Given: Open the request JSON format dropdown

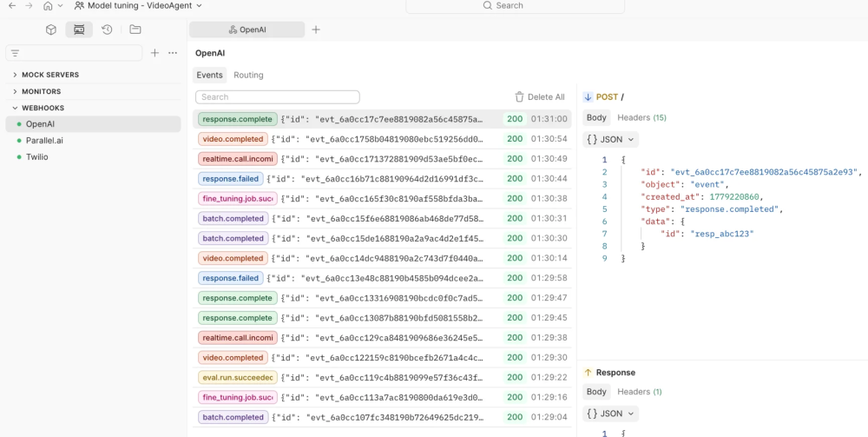Looking at the screenshot, I should point(610,140).
